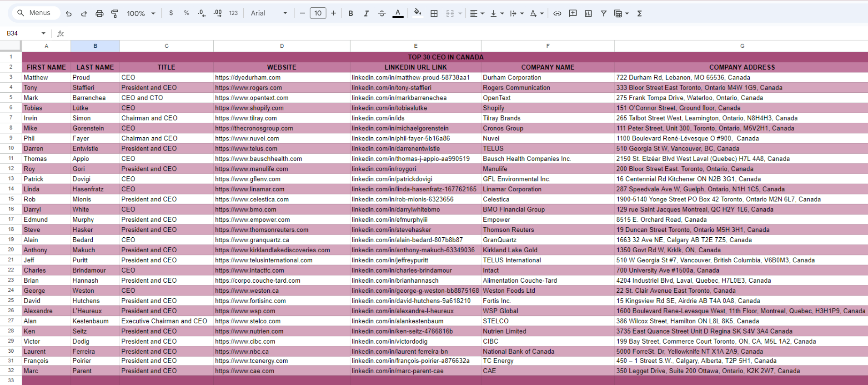The height and width of the screenshot is (385, 868).
Task: Open the text wrapping dropdown
Action: coord(517,14)
